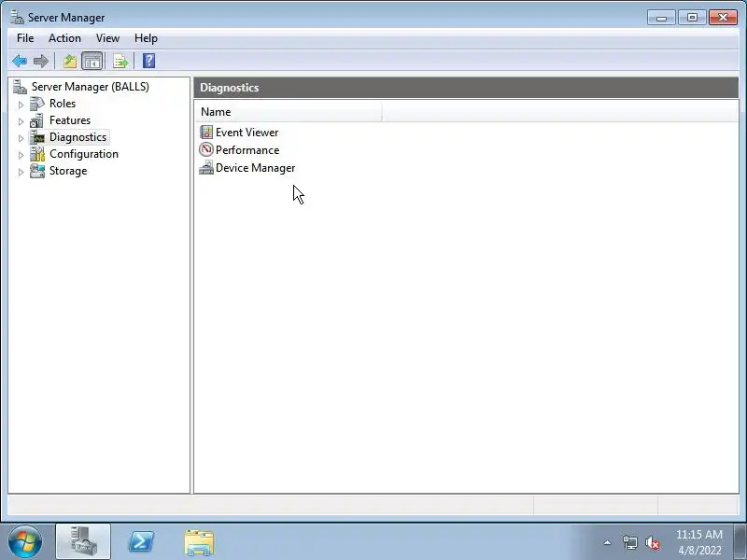This screenshot has height=560, width=747.
Task: Select Features in the console tree
Action: click(x=70, y=120)
